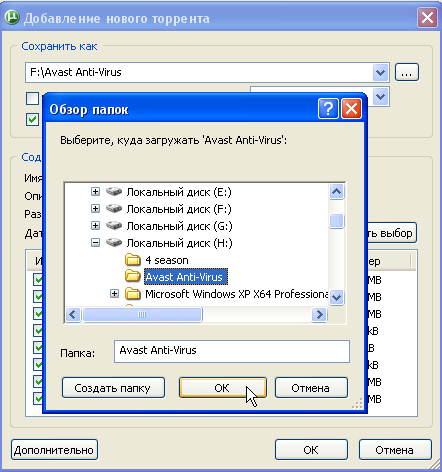Expand the Local Disk (E:) tree node
The image size is (442, 472).
(x=95, y=192)
